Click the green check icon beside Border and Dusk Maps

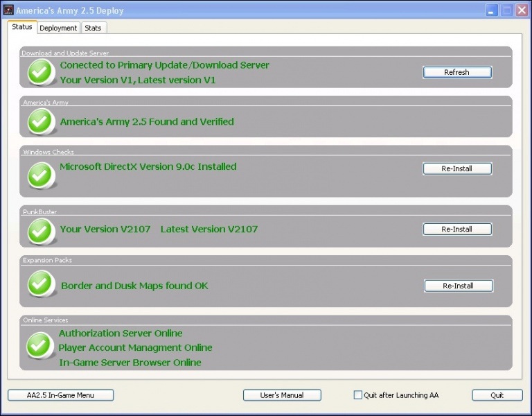pos(42,284)
